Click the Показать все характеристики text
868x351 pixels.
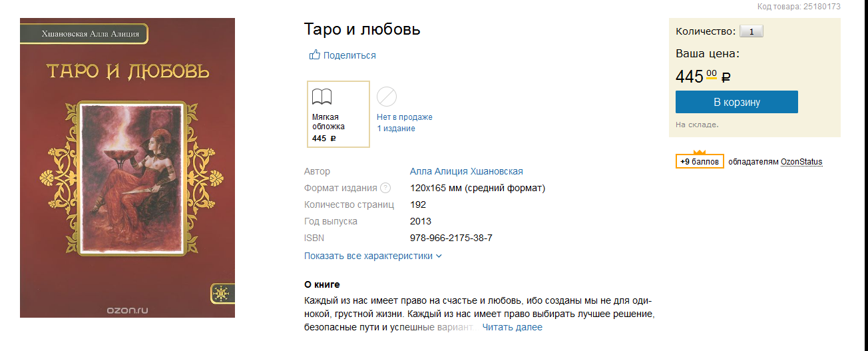368,256
